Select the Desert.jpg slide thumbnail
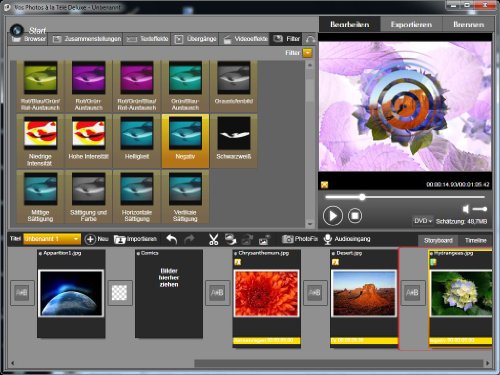Screen dimensions: 500x375 (x=364, y=293)
